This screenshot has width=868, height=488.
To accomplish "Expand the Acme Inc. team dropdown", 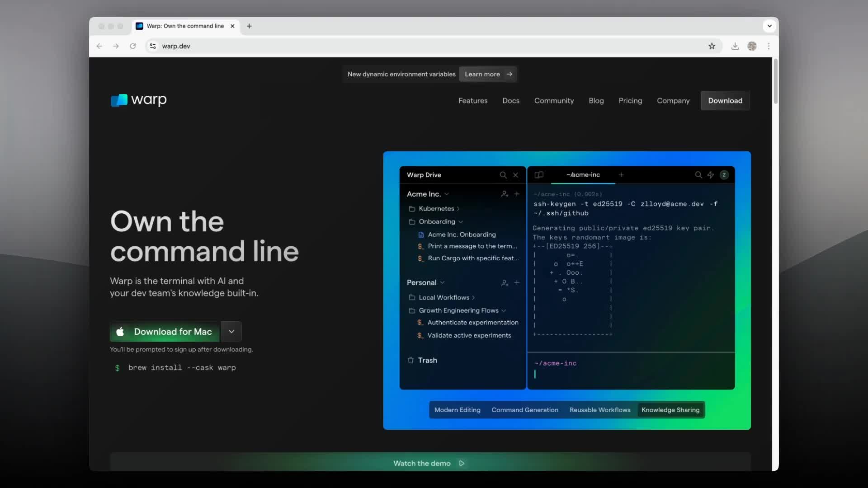I will 447,194.
